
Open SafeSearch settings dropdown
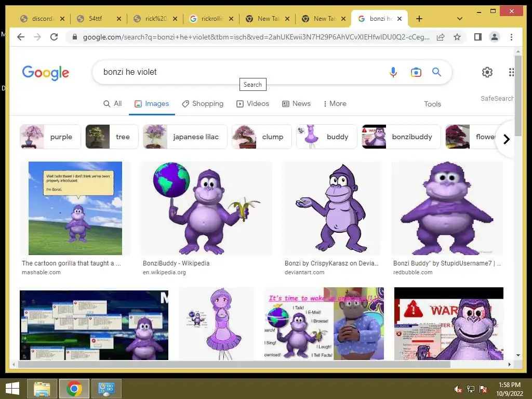497,98
